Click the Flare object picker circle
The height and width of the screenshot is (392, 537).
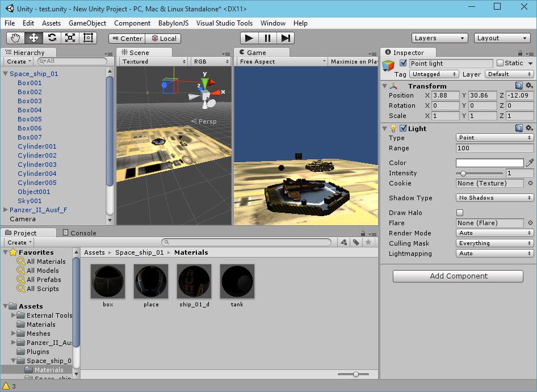(x=530, y=223)
